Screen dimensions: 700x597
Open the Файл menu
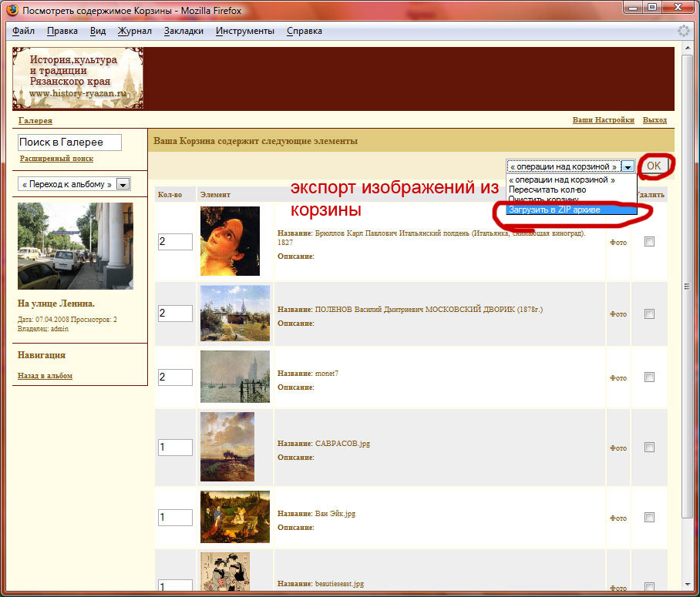click(23, 31)
